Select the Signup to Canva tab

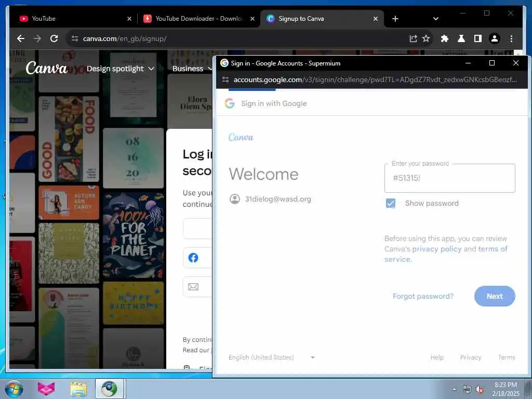(x=322, y=19)
